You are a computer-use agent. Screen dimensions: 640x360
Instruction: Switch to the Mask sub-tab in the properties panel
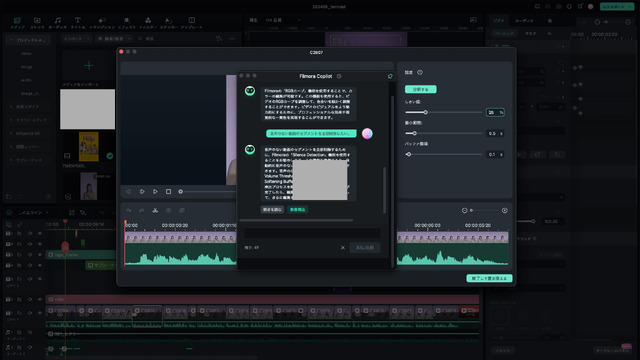(x=530, y=34)
